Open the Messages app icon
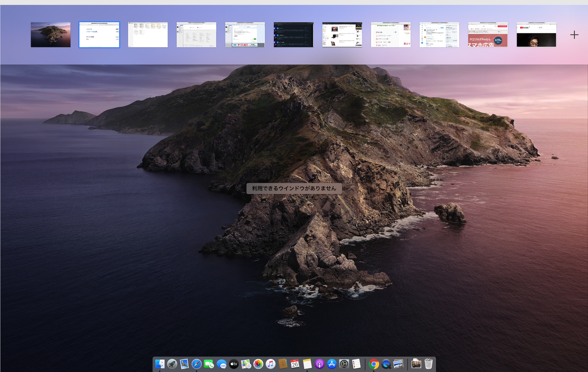 pos(221,364)
